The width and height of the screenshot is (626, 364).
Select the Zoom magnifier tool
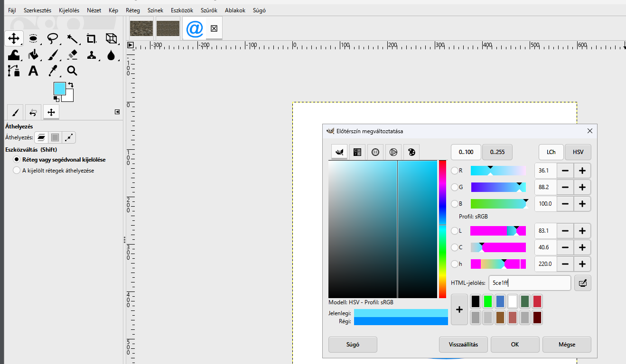point(72,71)
